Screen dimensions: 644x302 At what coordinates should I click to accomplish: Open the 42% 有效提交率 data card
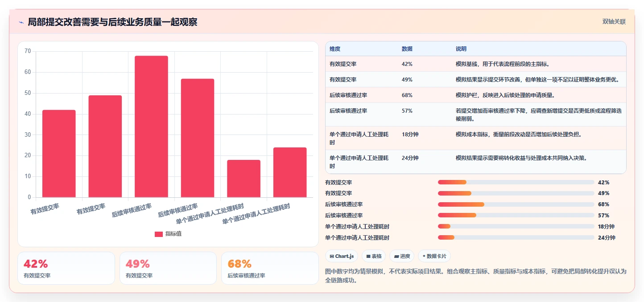66,268
